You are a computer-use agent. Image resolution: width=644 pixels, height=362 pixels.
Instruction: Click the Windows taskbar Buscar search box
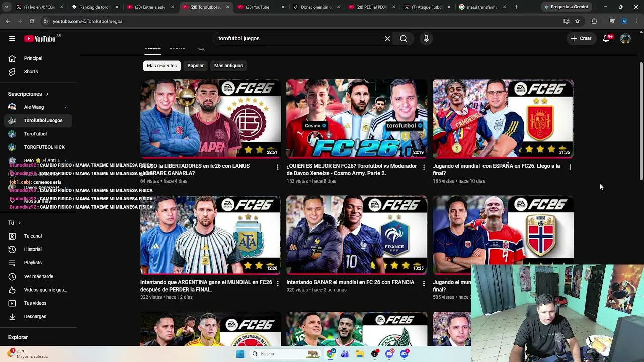(x=286, y=354)
